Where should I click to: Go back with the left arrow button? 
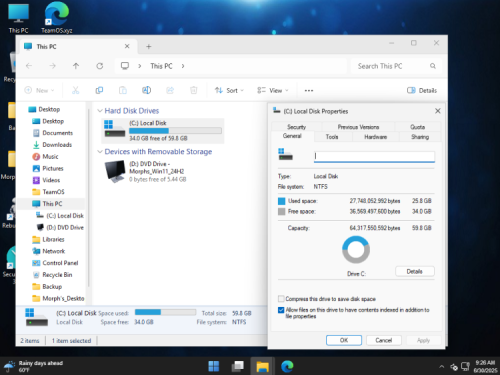tap(29, 66)
